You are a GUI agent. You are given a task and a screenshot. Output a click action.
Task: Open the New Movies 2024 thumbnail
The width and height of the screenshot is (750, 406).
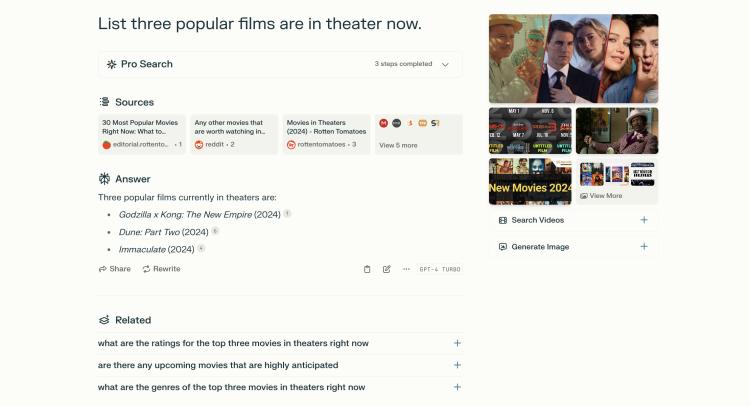point(530,182)
